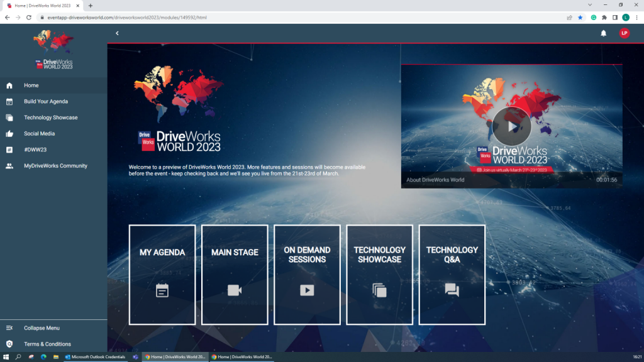This screenshot has width=644, height=362.
Task: Close the DriveWorks World 2023 tab
Action: point(77,6)
